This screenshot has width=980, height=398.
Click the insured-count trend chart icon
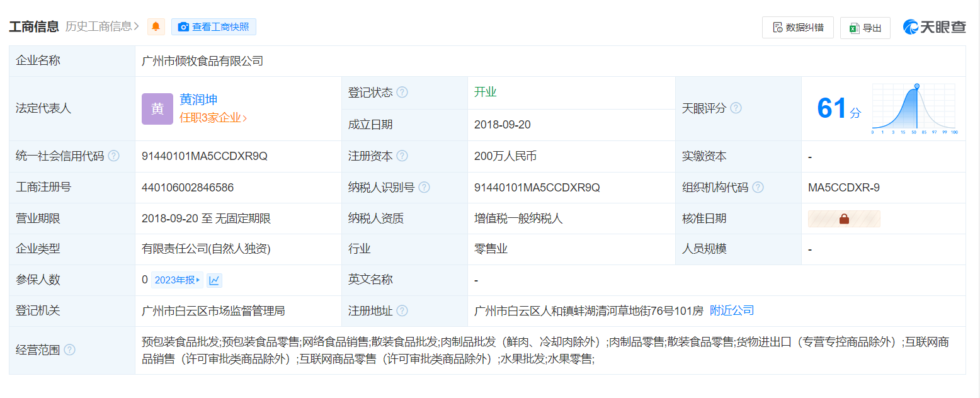click(214, 280)
